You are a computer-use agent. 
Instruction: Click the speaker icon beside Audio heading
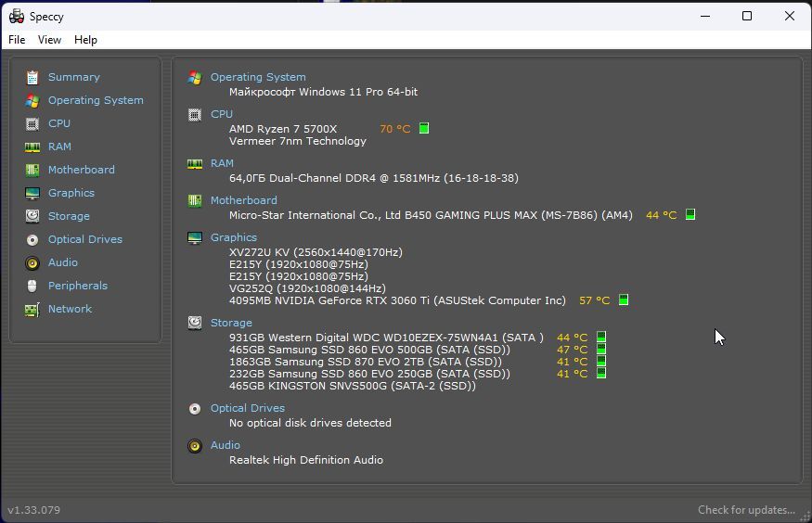pos(195,445)
